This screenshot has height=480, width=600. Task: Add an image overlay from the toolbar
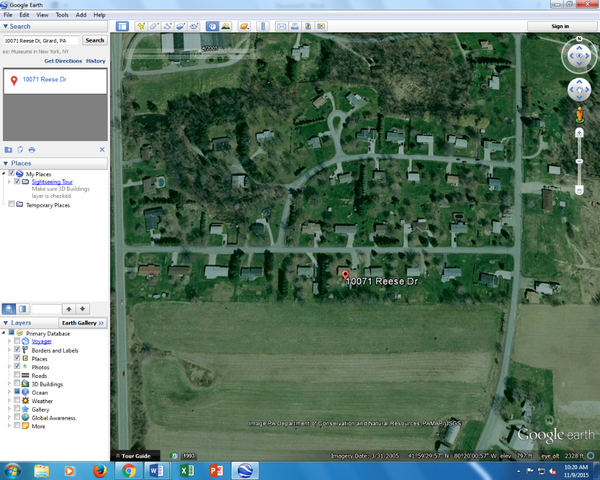click(181, 26)
